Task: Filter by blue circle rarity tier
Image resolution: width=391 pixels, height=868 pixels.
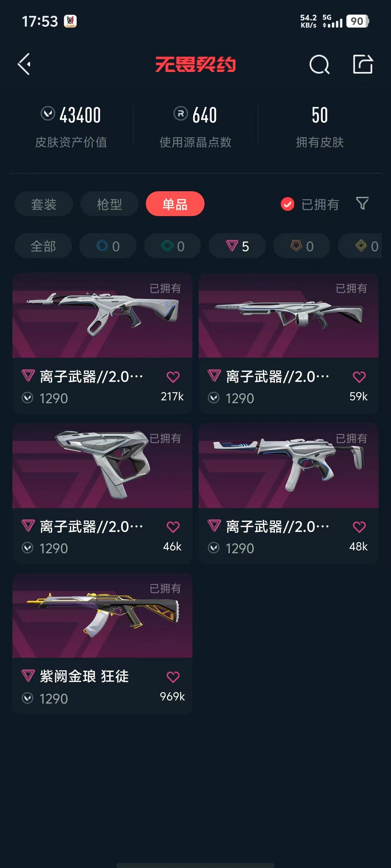Action: pyautogui.click(x=108, y=246)
